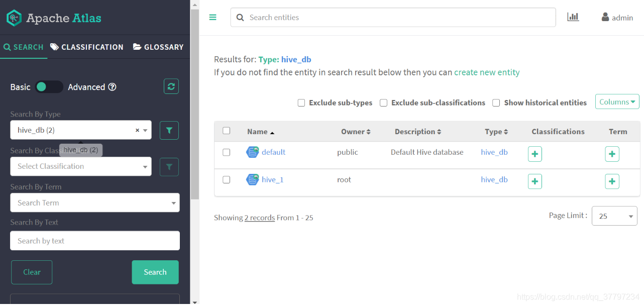Click the green Search button
644x306 pixels.
click(155, 272)
